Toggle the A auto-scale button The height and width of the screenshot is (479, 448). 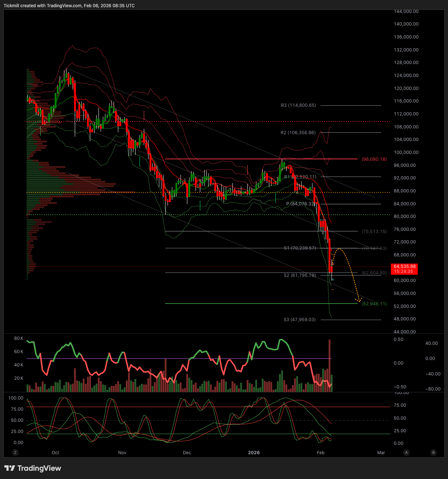pyautogui.click(x=407, y=452)
